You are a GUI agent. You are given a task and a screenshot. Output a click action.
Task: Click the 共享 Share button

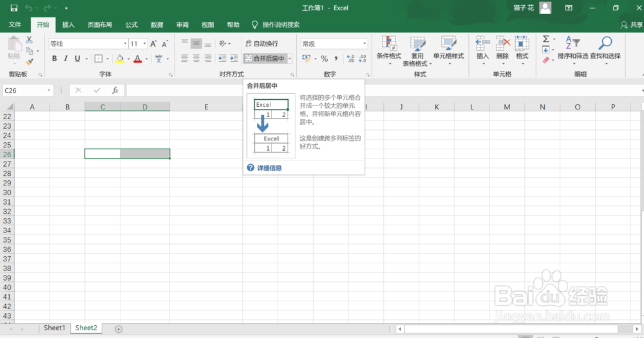[x=632, y=25]
